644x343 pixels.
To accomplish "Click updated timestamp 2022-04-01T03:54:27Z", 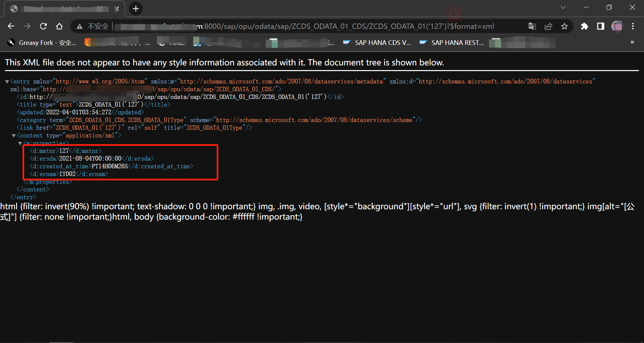I will click(79, 112).
